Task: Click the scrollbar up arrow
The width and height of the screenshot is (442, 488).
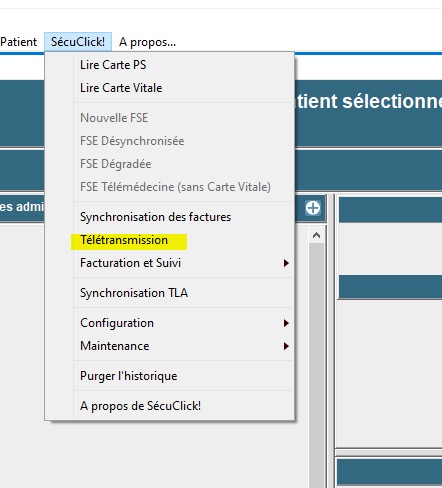Action: click(x=316, y=235)
